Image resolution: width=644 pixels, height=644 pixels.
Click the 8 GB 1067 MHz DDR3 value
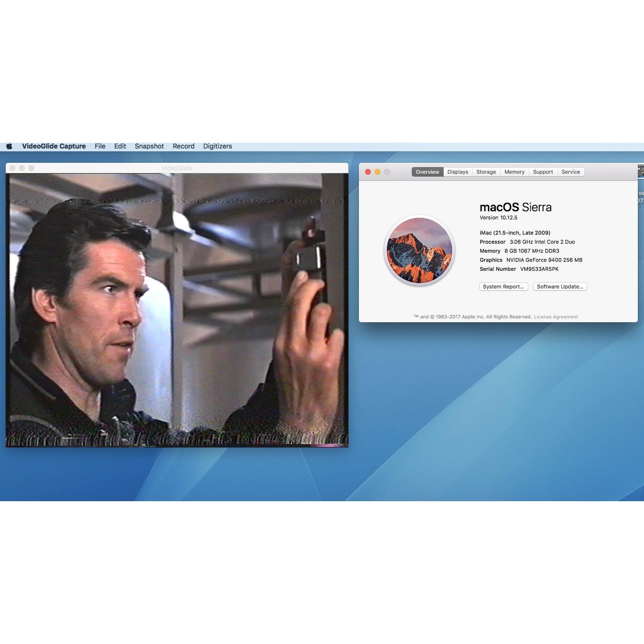pos(532,251)
